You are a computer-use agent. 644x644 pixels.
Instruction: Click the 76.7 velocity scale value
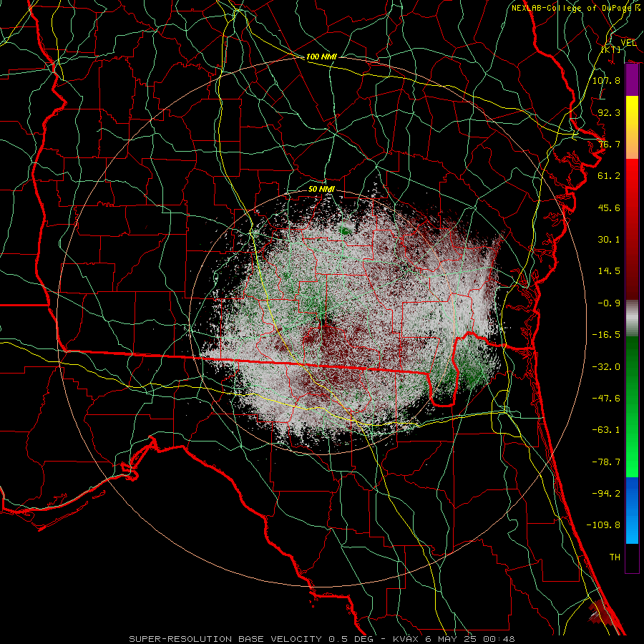609,144
